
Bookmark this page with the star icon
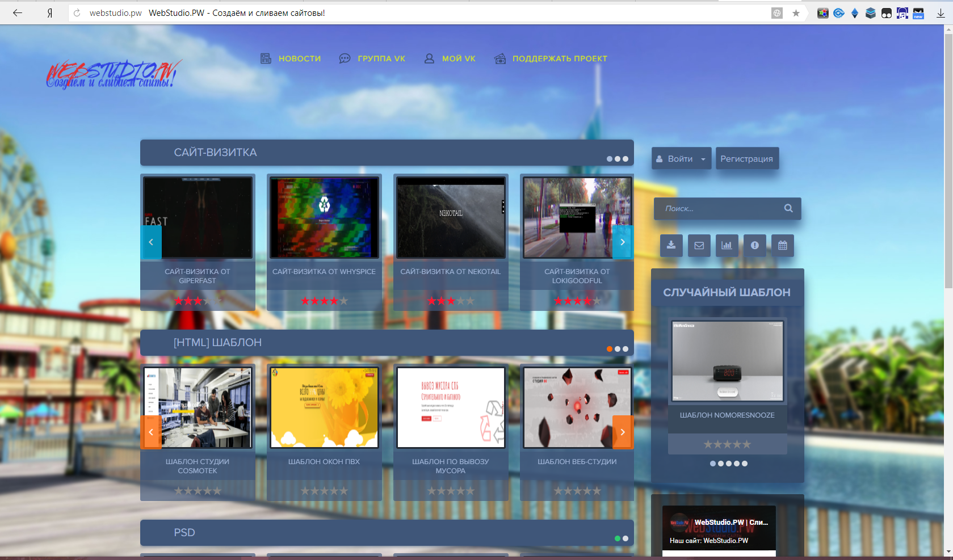pos(796,13)
